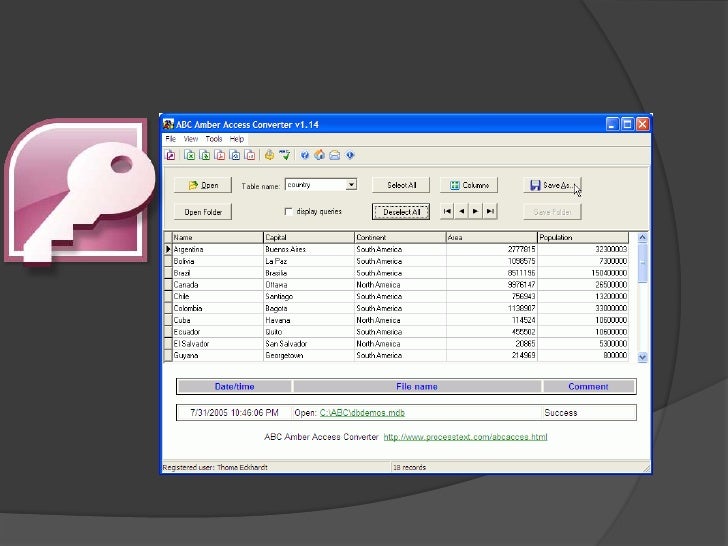The height and width of the screenshot is (546, 728).
Task: Select the Cuba name cell
Action: [218, 320]
